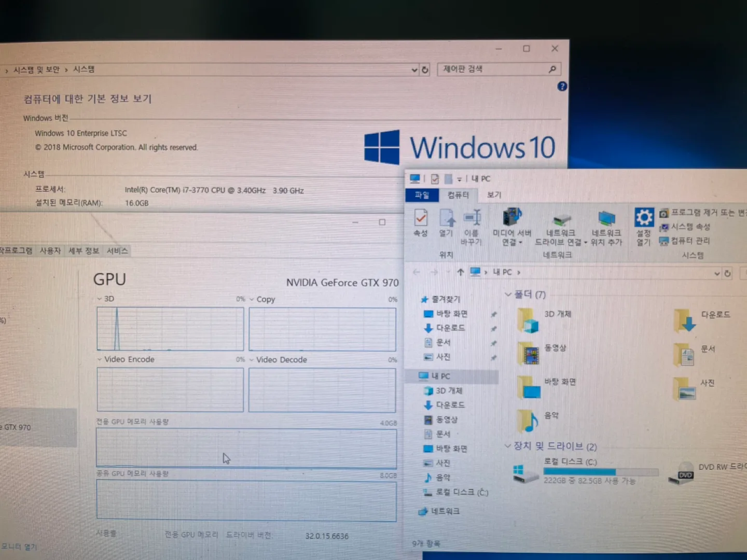This screenshot has height=560, width=747.
Task: Collapse the 장치 및 드라이브 (2) group
Action: coord(508,445)
